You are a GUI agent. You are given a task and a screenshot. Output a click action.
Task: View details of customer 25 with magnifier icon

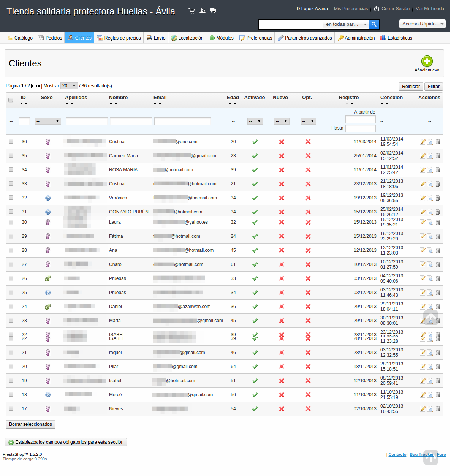tap(430, 293)
